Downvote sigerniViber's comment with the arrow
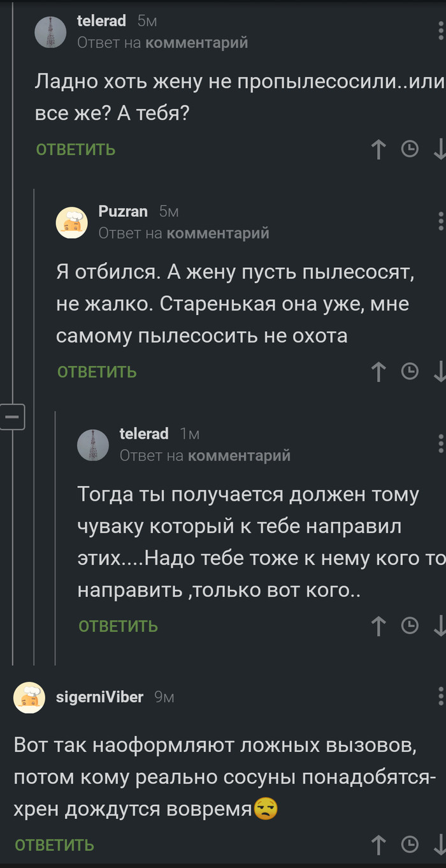Screen dimensions: 446x868 [x=441, y=844]
